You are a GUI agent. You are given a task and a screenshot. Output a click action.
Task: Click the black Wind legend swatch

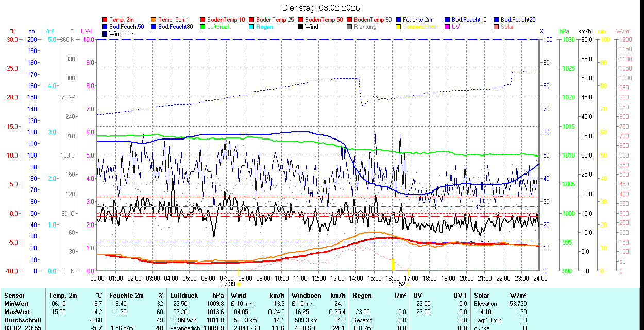[301, 27]
